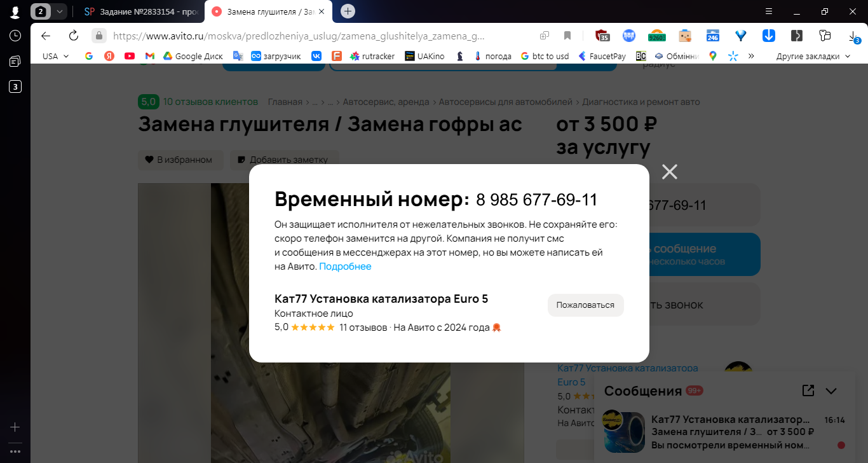Open the rutracker bookmark
This screenshot has width=868, height=463.
[372, 56]
